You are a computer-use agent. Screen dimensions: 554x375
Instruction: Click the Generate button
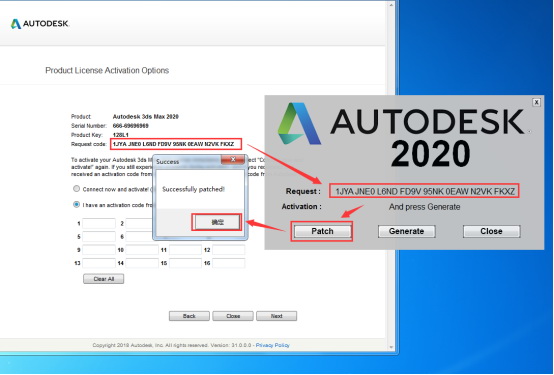[406, 231]
